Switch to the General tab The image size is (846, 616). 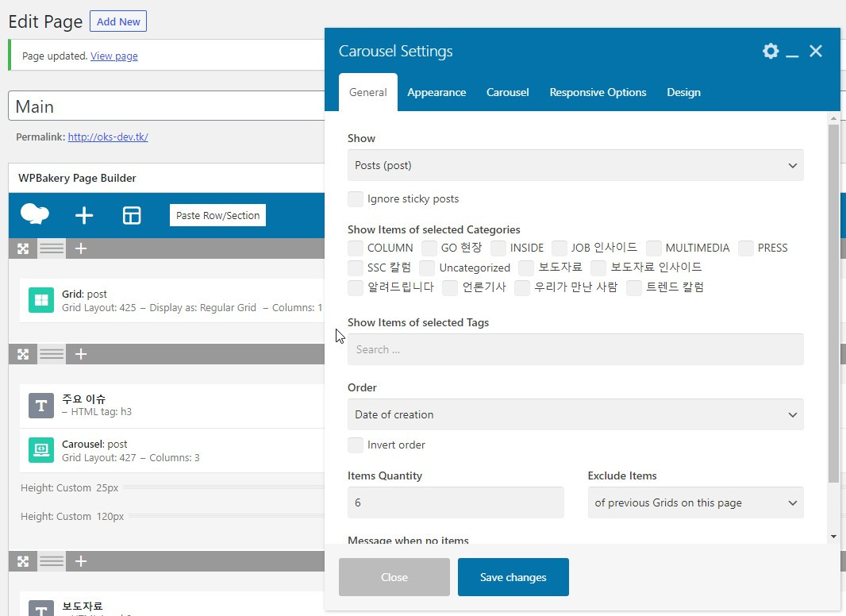point(368,92)
